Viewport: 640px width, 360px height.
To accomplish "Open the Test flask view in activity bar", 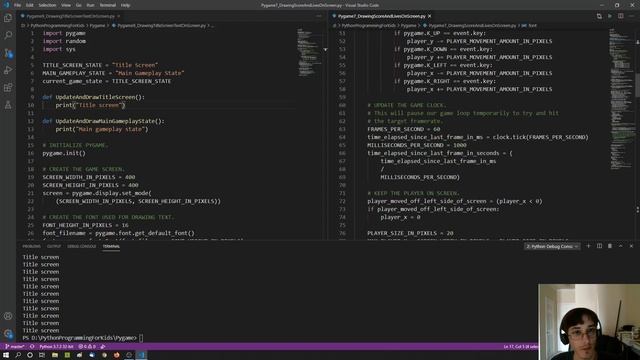I will [x=8, y=105].
